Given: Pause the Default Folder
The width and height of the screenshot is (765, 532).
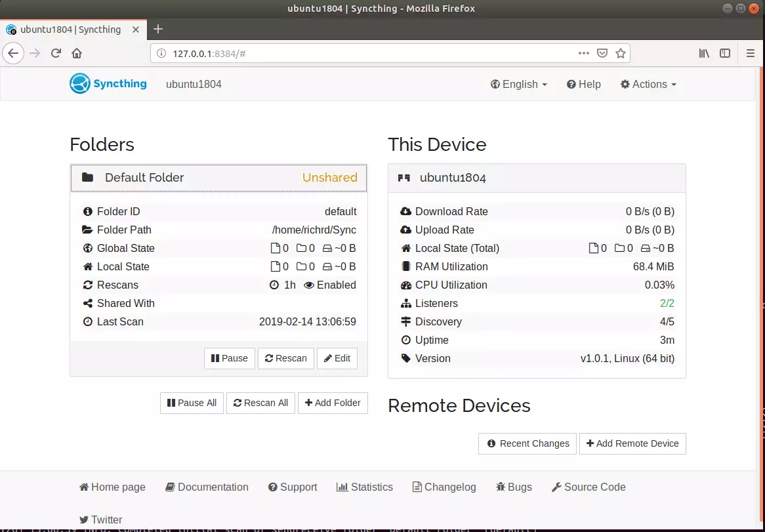Looking at the screenshot, I should (x=230, y=358).
